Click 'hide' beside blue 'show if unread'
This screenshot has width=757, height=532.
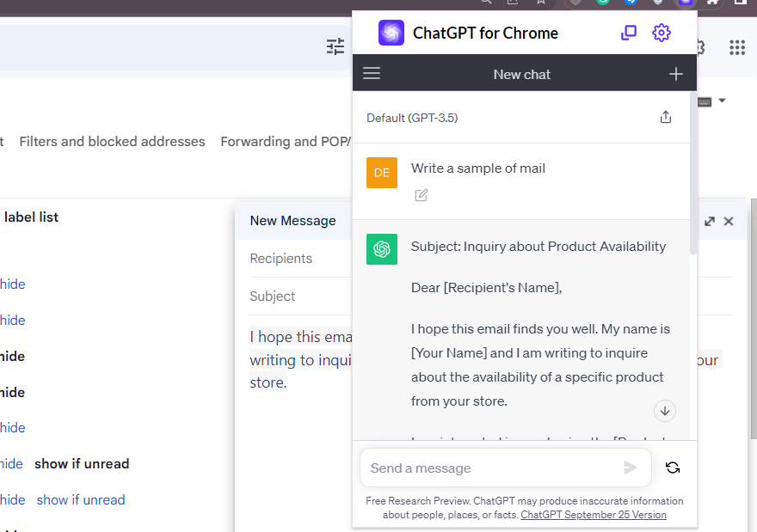click(x=13, y=499)
